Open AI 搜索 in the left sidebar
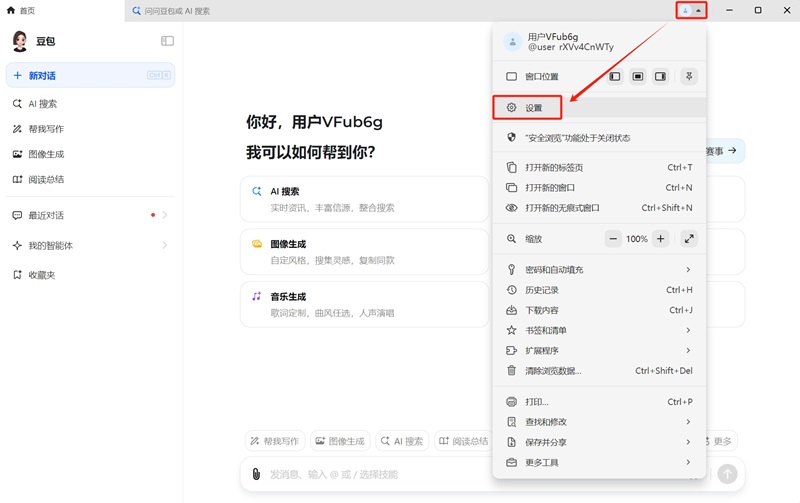 pyautogui.click(x=90, y=104)
